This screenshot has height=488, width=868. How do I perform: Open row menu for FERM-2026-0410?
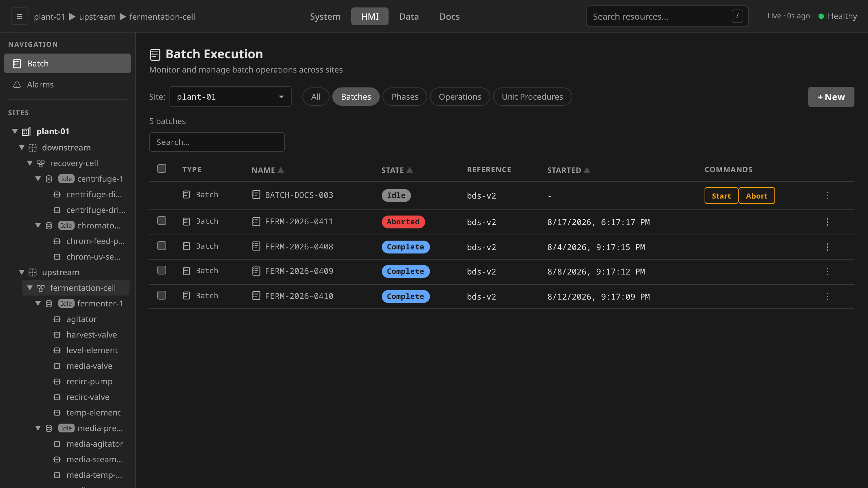[x=827, y=297]
